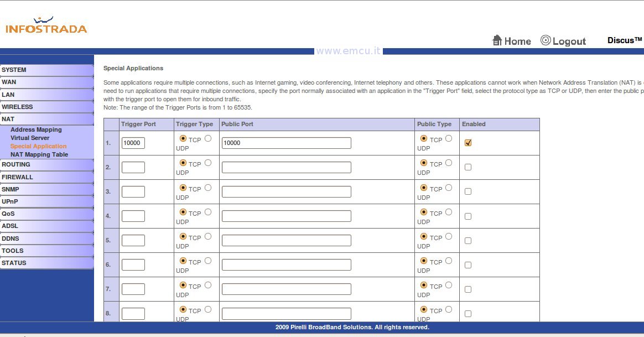Open NAT Mapping Table page
Screen dimensions: 644x337
pos(39,154)
